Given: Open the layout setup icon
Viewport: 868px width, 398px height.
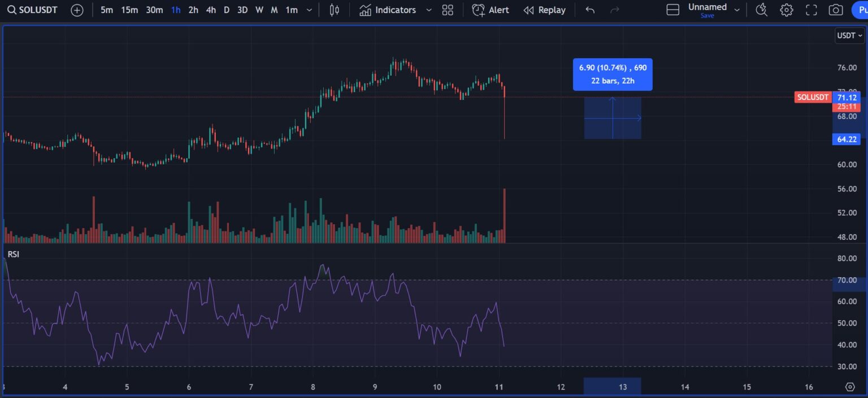Looking at the screenshot, I should (672, 10).
